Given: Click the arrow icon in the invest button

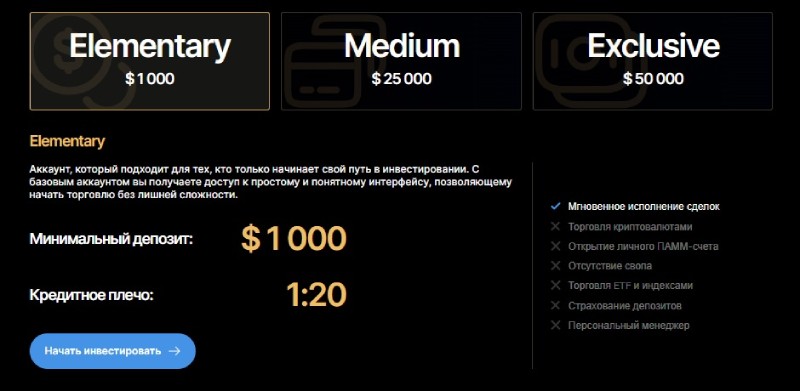Looking at the screenshot, I should 174,351.
